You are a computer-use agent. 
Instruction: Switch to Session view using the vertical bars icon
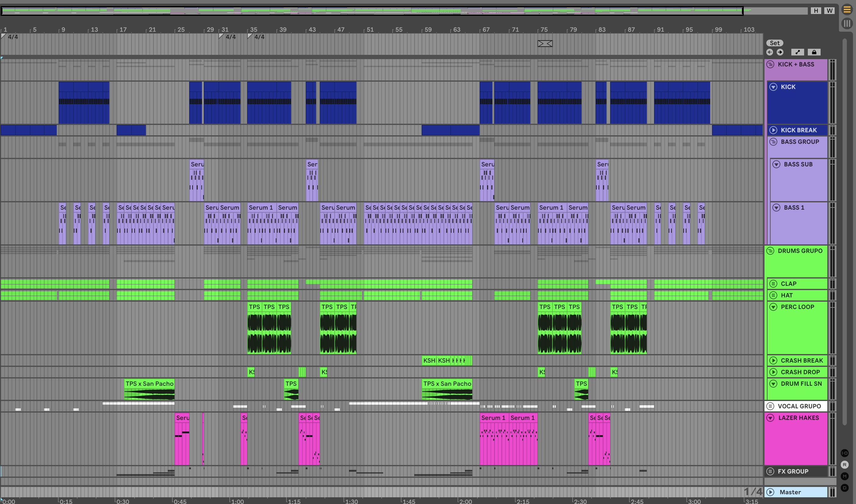tap(847, 23)
